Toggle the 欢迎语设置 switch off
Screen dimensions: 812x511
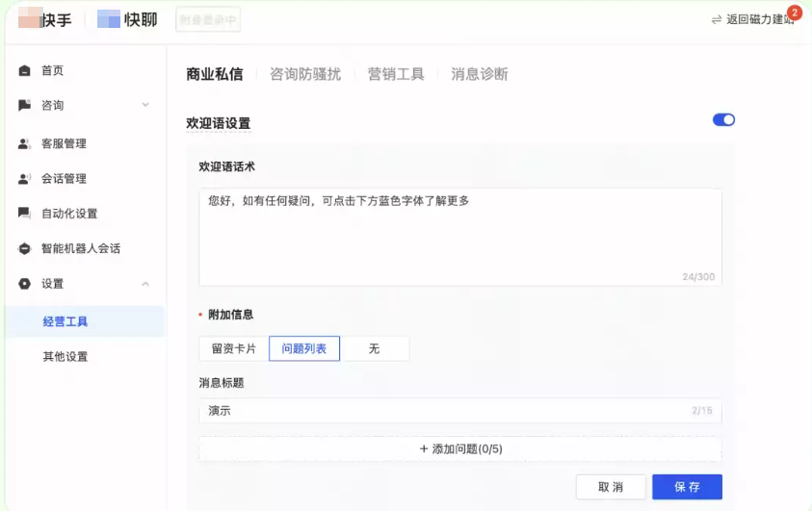[x=723, y=120]
